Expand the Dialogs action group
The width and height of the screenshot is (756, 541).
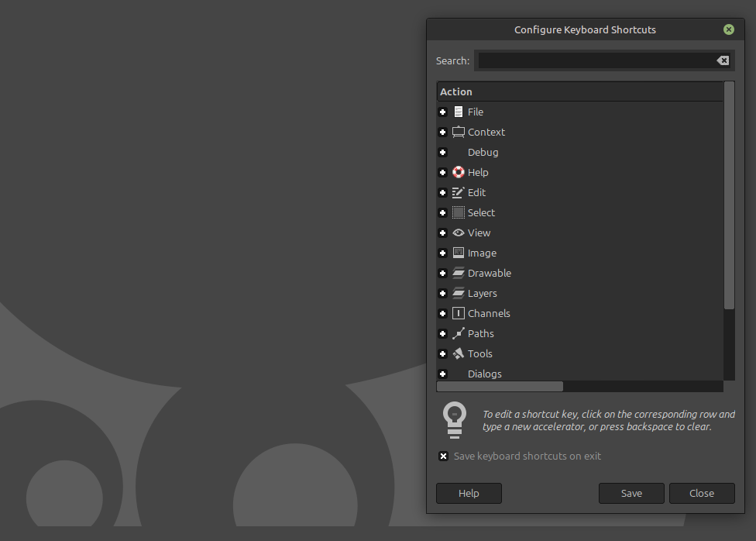[442, 374]
